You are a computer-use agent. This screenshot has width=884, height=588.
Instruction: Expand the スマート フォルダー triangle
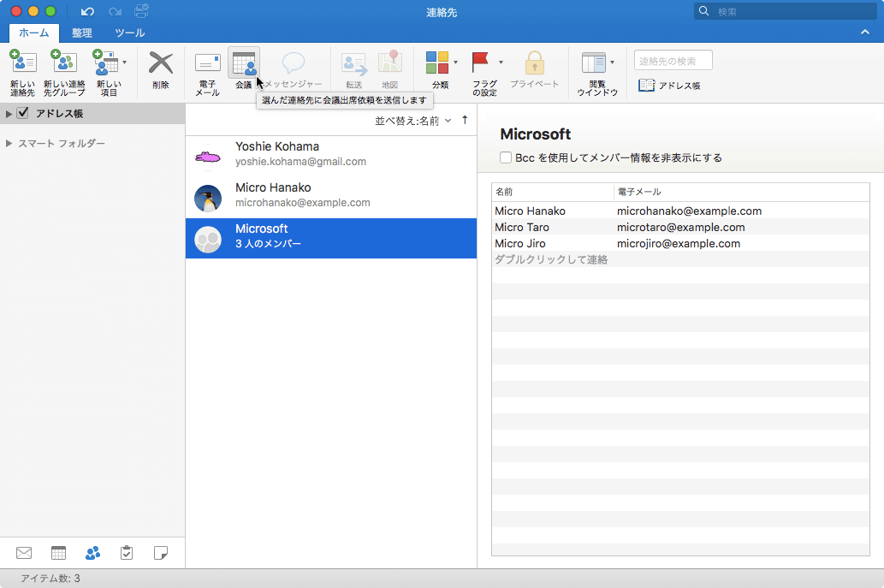click(9, 143)
